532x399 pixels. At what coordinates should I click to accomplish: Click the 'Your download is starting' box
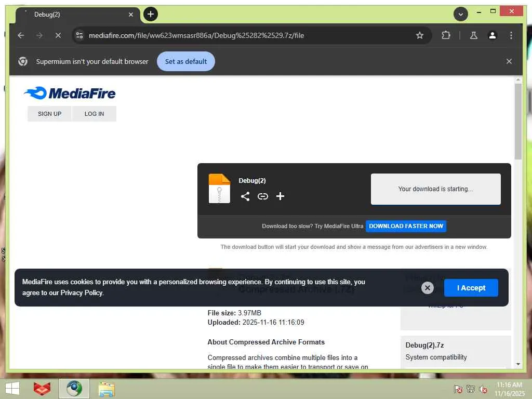[x=436, y=189]
